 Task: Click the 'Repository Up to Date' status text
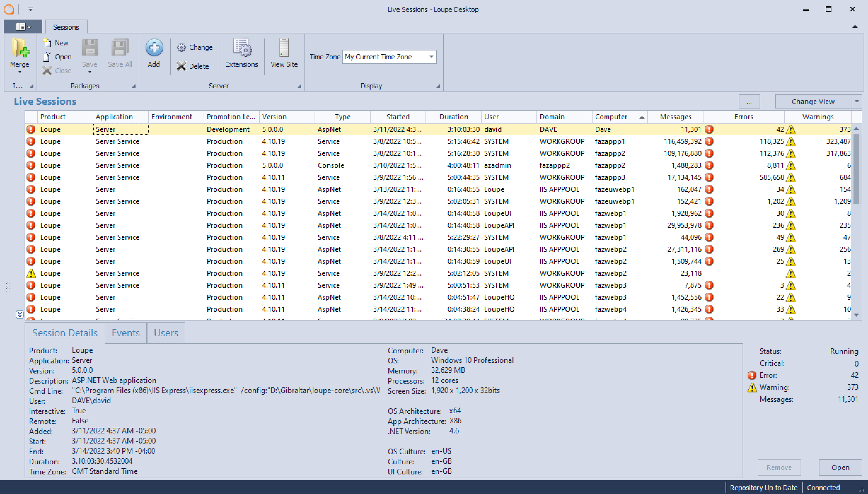pyautogui.click(x=763, y=488)
